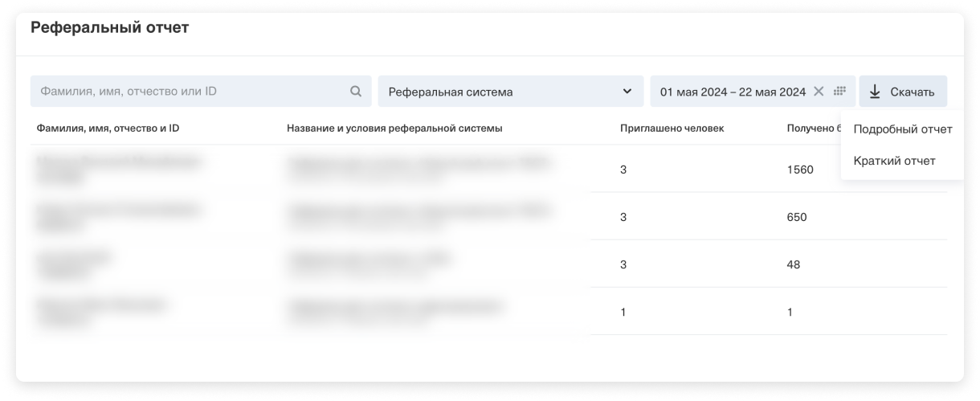
Task: Click the Получено column header
Action: tap(811, 129)
